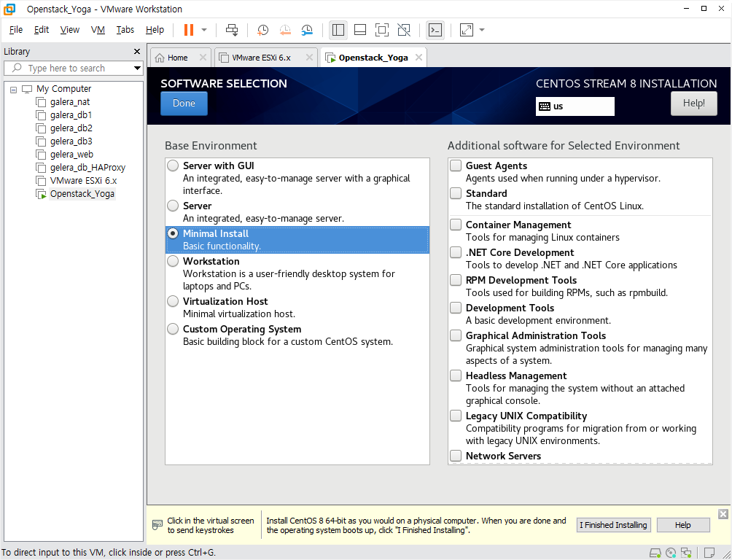Screen dimensions: 732x560
Task: Close the Home tab
Action: (x=203, y=57)
